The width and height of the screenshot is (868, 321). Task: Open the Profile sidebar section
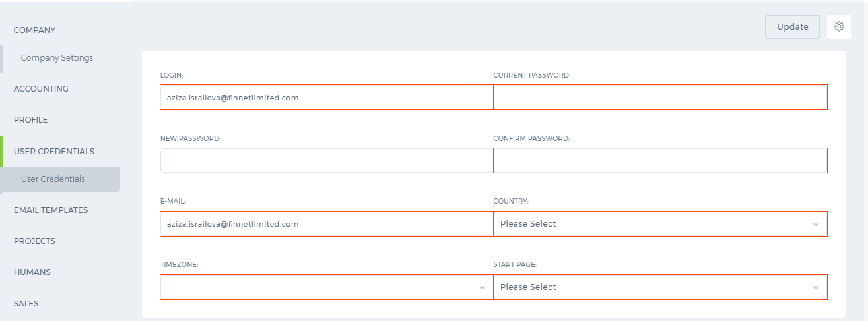31,120
